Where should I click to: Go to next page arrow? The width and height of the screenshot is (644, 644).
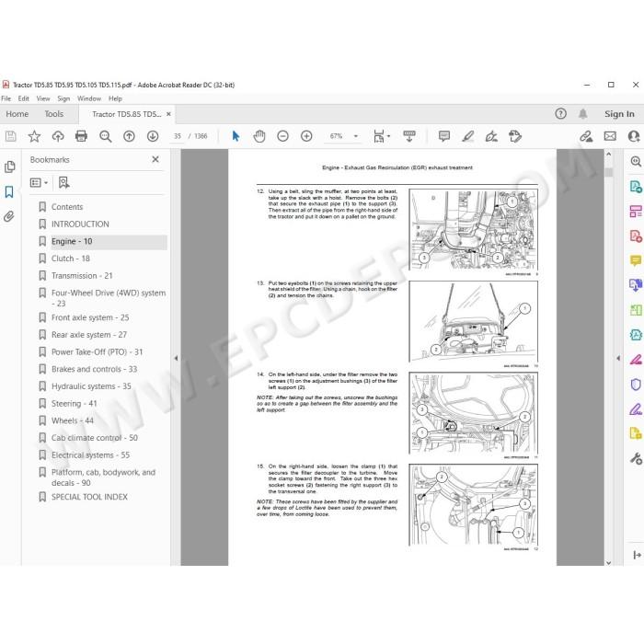[153, 136]
